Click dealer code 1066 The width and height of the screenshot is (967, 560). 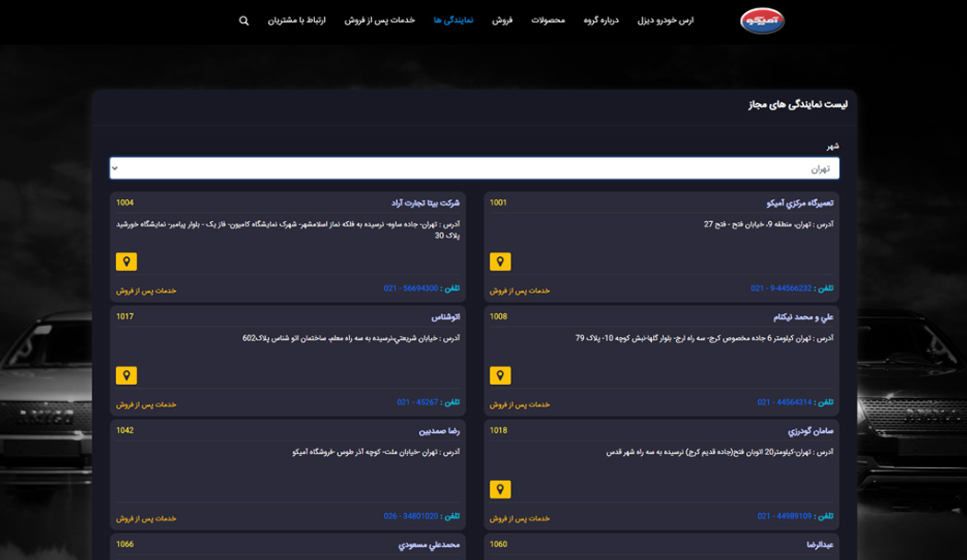tap(124, 544)
